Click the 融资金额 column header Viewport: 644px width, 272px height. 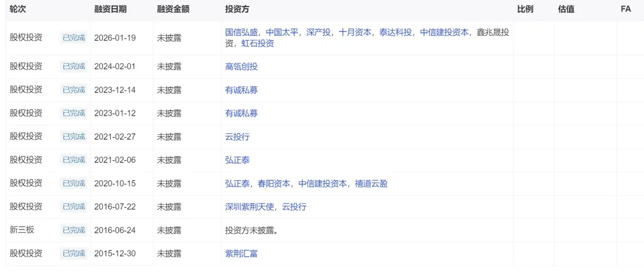coord(173,10)
